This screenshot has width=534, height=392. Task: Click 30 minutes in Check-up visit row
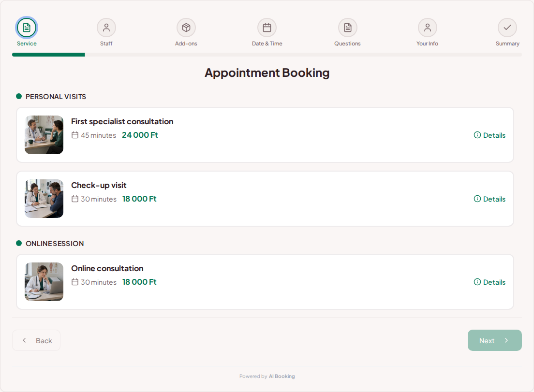(x=99, y=199)
